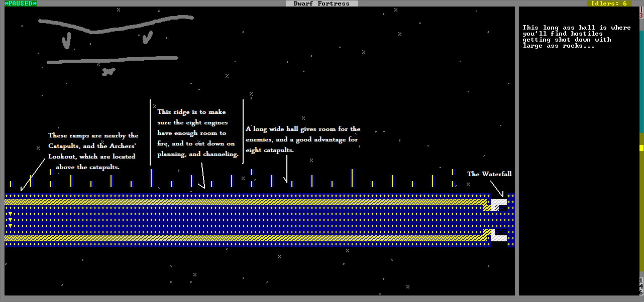Click the Idlers: 6 counter
The height and width of the screenshot is (302, 644).
click(x=609, y=4)
